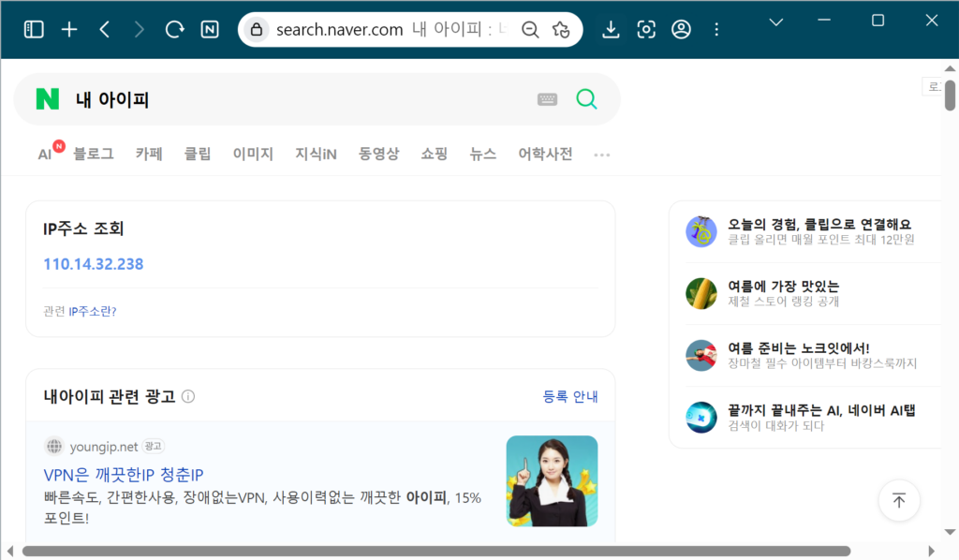Click the horizontal scrollbar thumb
This screenshot has height=560, width=959.
point(436,551)
